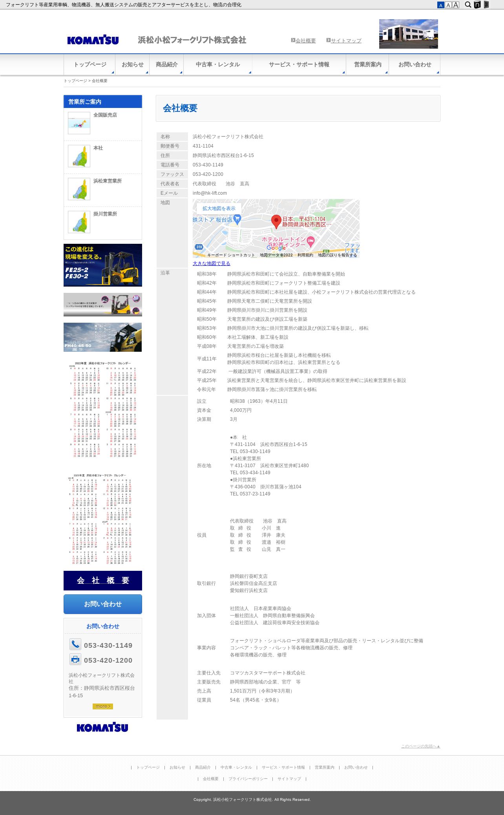Open 掛川営業所 sidebar link
This screenshot has width=504, height=815.
105,214
